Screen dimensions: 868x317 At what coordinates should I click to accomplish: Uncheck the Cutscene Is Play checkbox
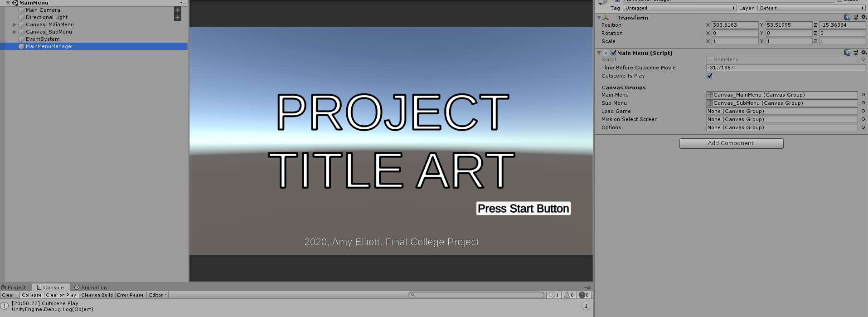coord(709,76)
